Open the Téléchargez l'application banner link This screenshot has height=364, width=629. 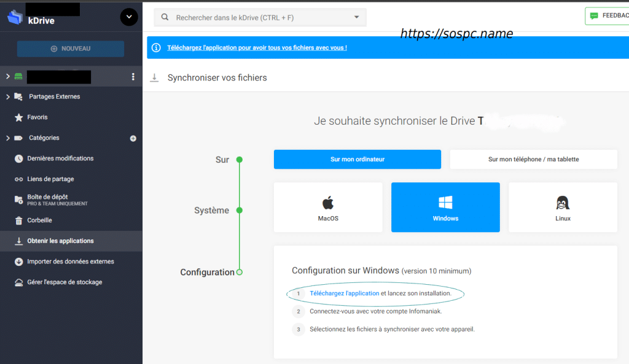point(257,48)
